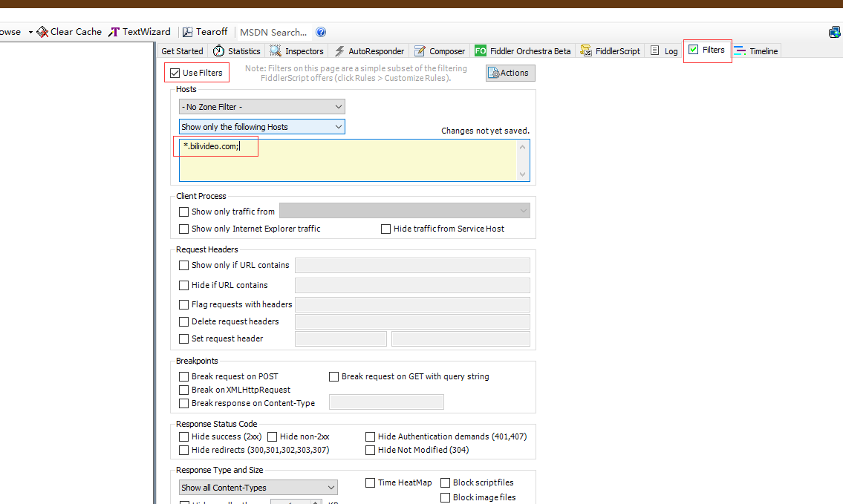
Task: Enable Show only traffic from checkbox
Action: coord(184,212)
